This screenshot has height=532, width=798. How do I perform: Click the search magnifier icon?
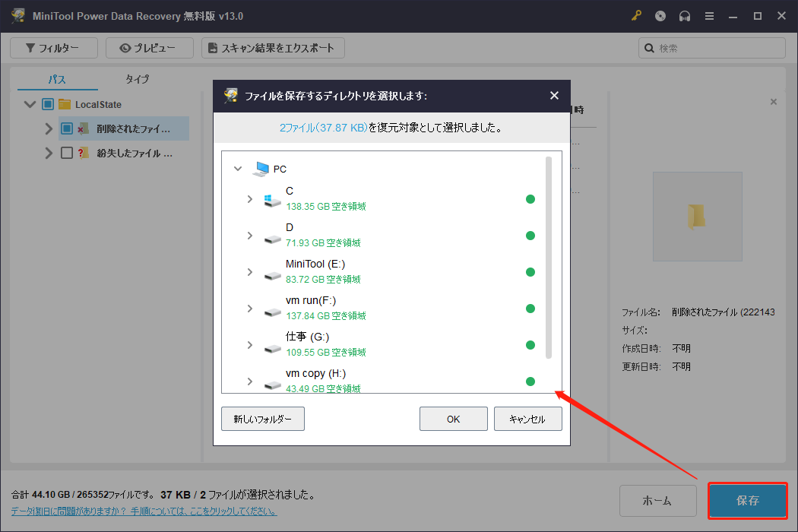pos(649,48)
